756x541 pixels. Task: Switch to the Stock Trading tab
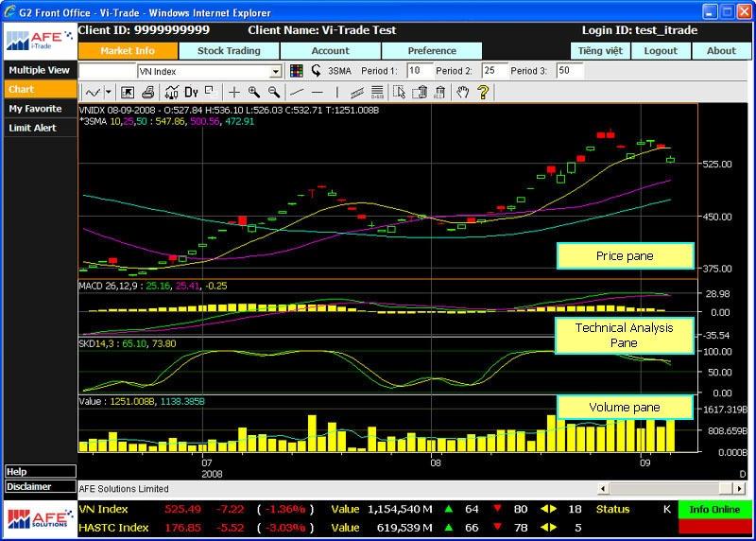pyautogui.click(x=229, y=51)
